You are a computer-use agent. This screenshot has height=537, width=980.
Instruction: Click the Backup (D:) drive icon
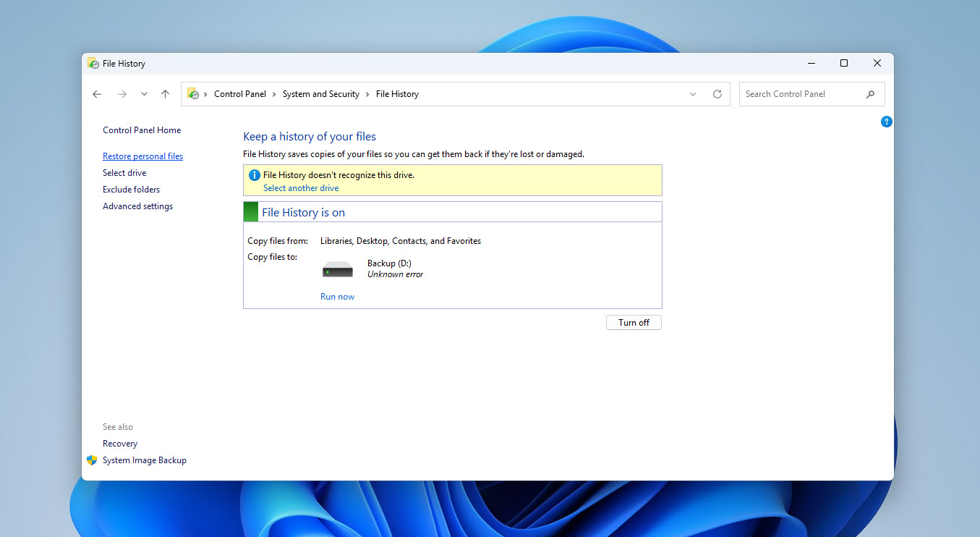pos(337,268)
